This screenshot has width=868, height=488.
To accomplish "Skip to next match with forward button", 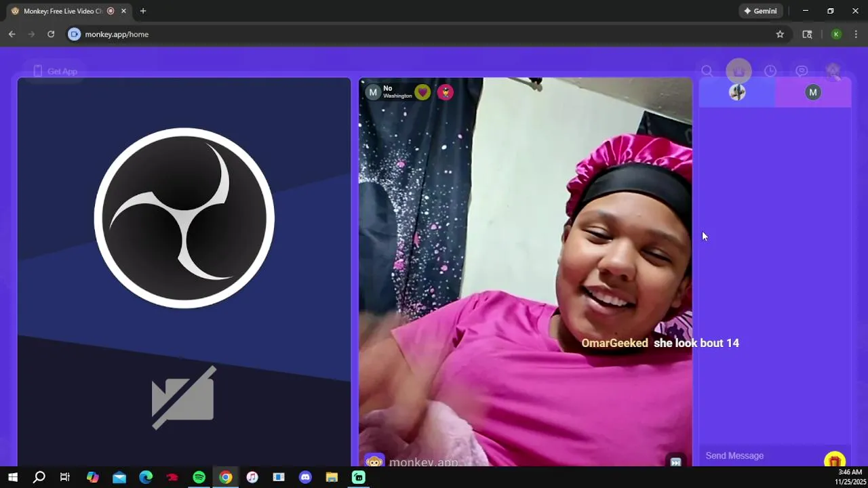I will (x=675, y=462).
